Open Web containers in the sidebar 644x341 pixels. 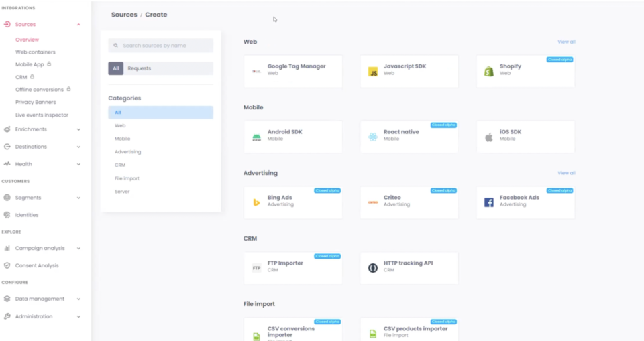36,52
